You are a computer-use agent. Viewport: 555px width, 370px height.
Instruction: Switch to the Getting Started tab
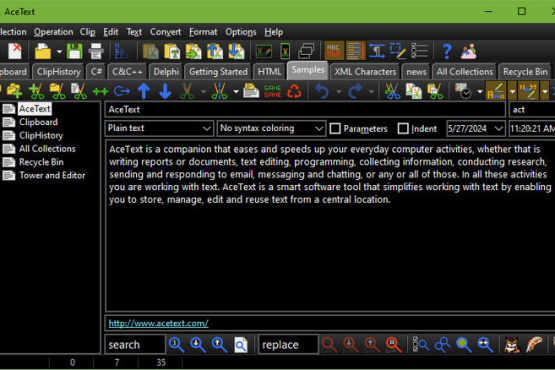[x=218, y=72]
